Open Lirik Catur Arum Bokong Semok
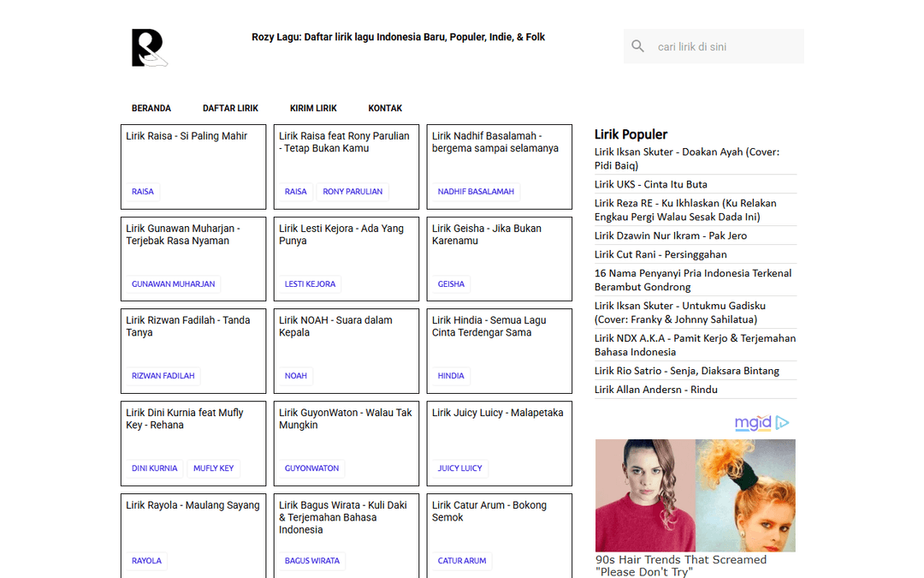 coord(489,511)
